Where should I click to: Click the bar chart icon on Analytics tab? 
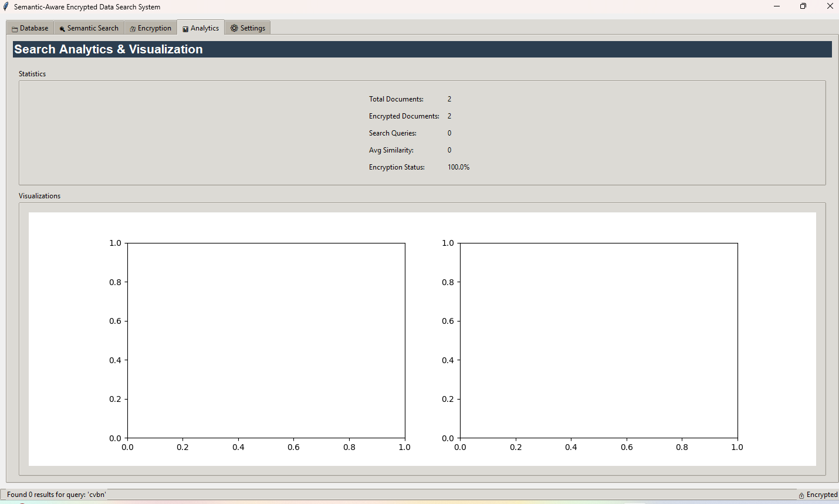(x=185, y=29)
